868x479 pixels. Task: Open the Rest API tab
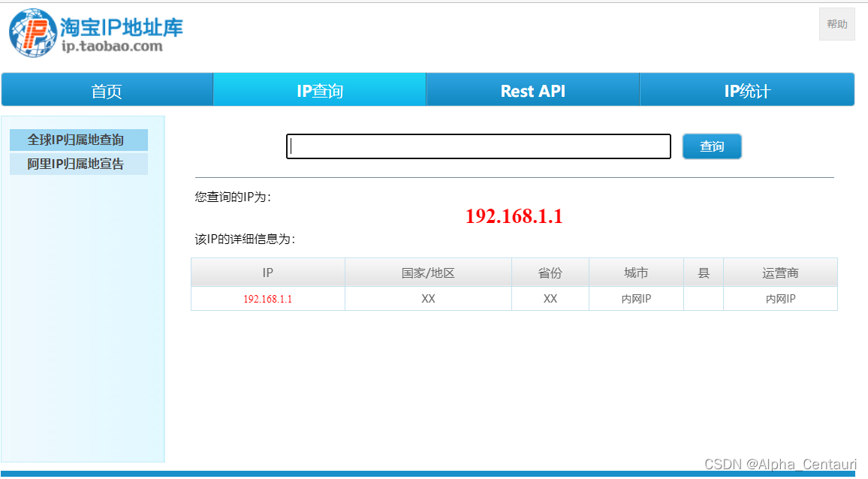point(532,89)
